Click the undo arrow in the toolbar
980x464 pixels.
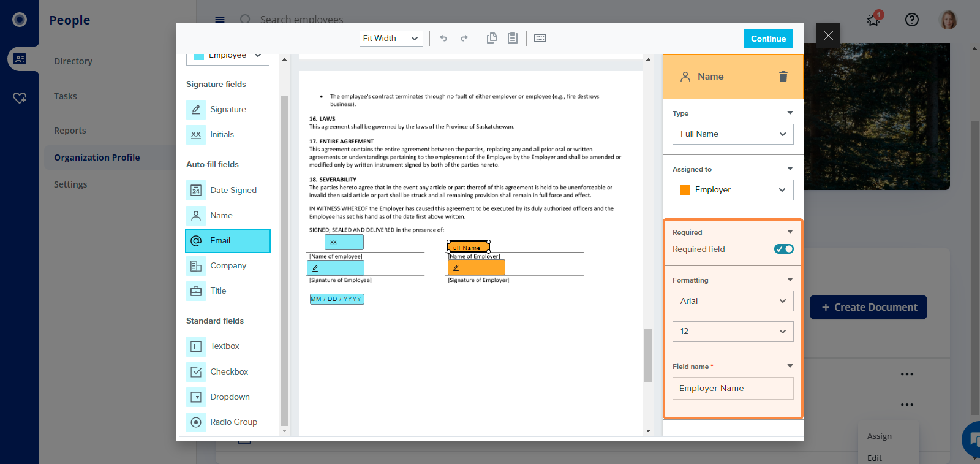tap(443, 38)
